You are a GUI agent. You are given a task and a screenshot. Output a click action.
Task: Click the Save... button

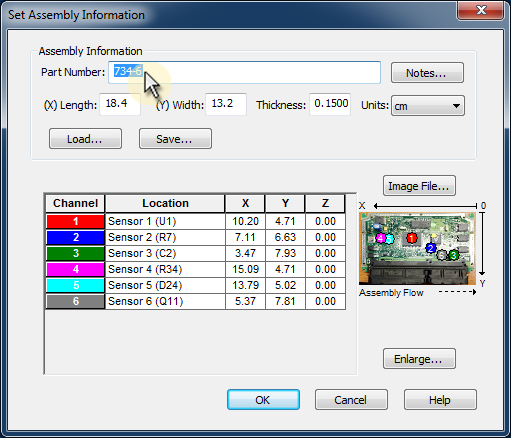175,139
